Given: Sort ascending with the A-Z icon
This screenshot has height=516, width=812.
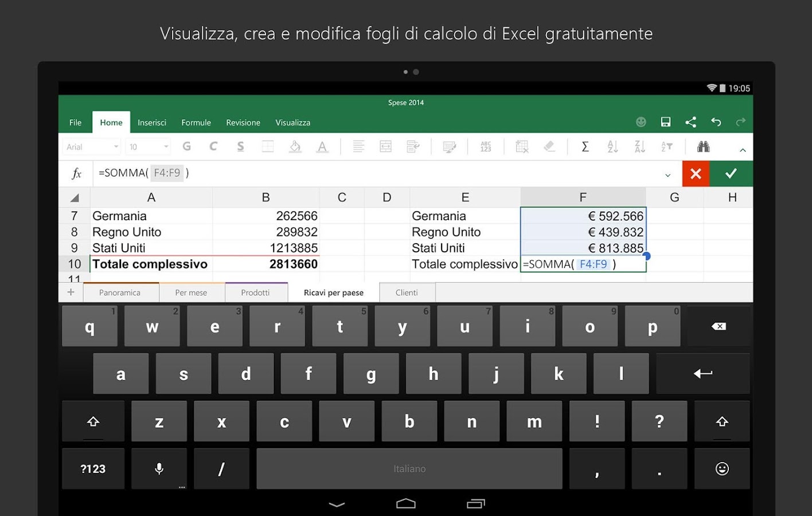Looking at the screenshot, I should pyautogui.click(x=612, y=147).
